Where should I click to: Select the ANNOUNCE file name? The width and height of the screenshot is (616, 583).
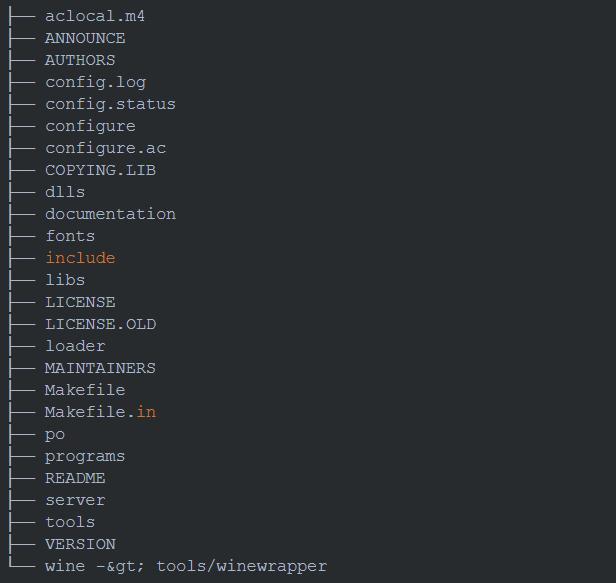(85, 38)
